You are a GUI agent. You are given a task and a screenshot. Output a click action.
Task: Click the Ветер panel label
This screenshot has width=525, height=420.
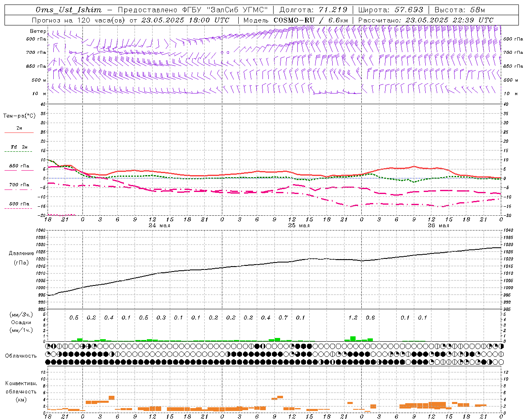[38, 31]
